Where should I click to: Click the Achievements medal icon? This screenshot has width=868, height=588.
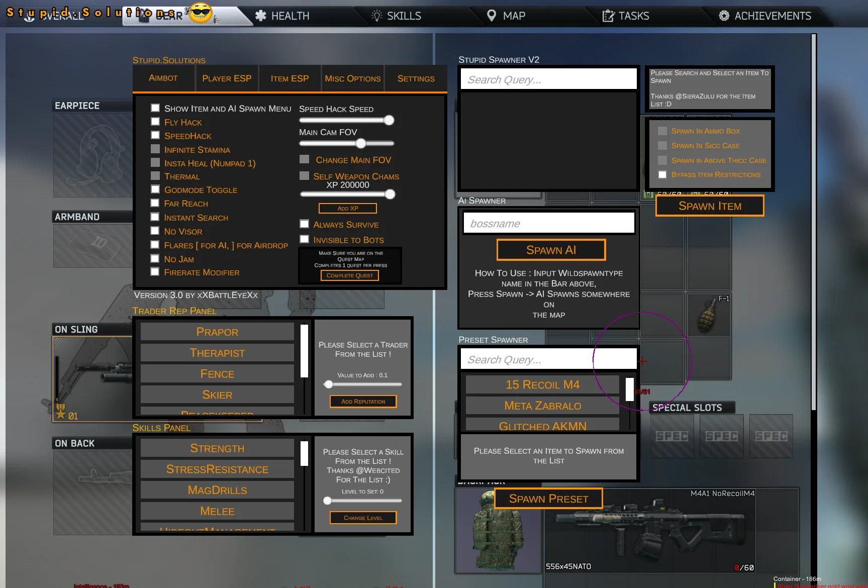724,16
